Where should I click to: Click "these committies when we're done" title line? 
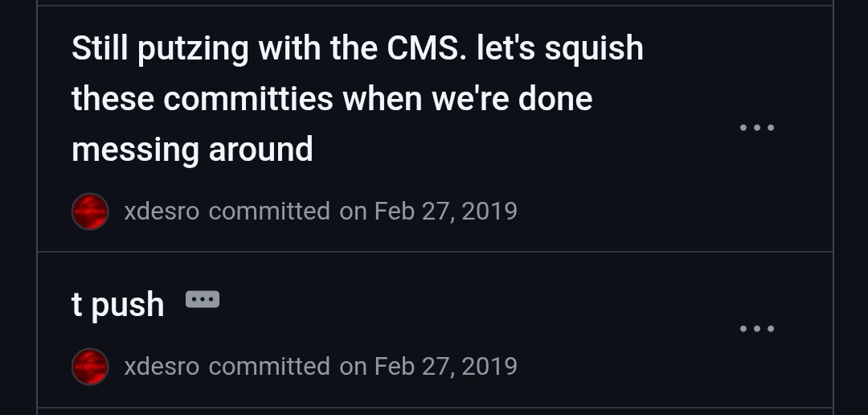click(x=332, y=99)
